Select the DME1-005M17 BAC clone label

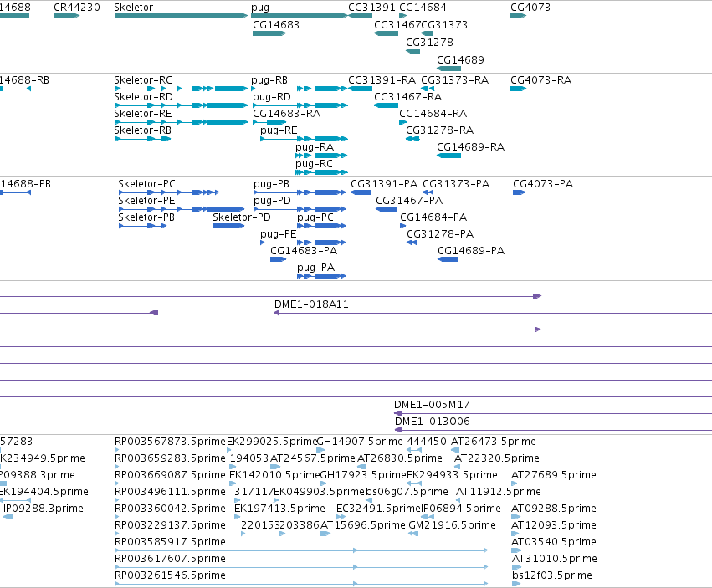click(432, 405)
